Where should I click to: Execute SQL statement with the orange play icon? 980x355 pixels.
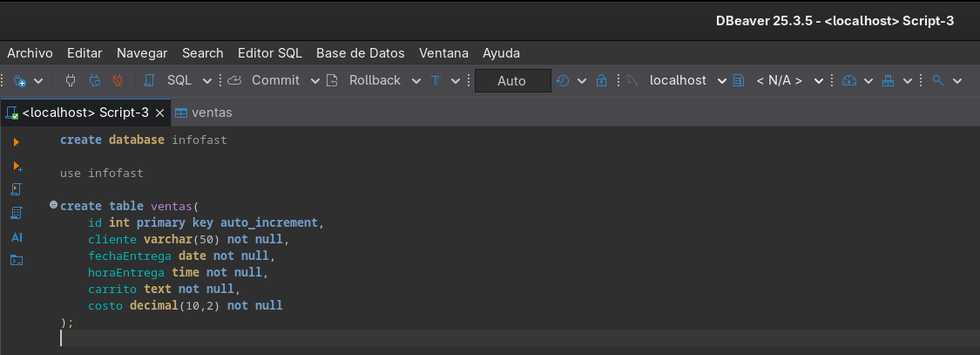click(17, 141)
